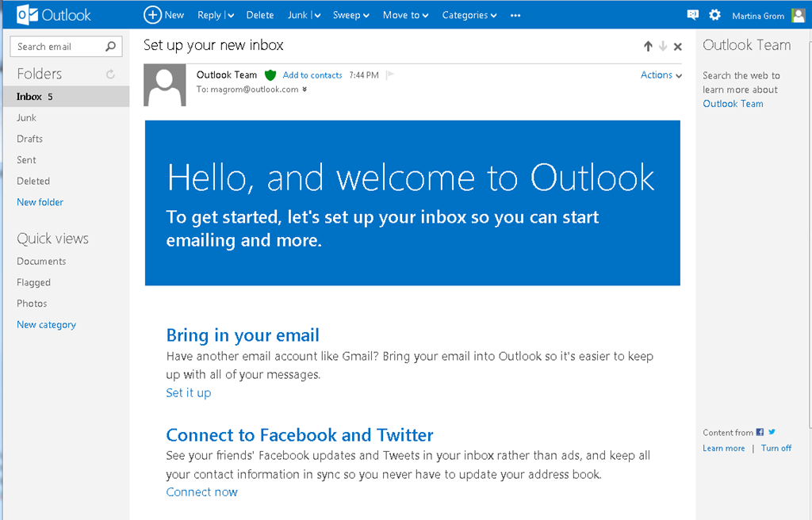Open Documents quick view
812x520 pixels.
point(41,261)
